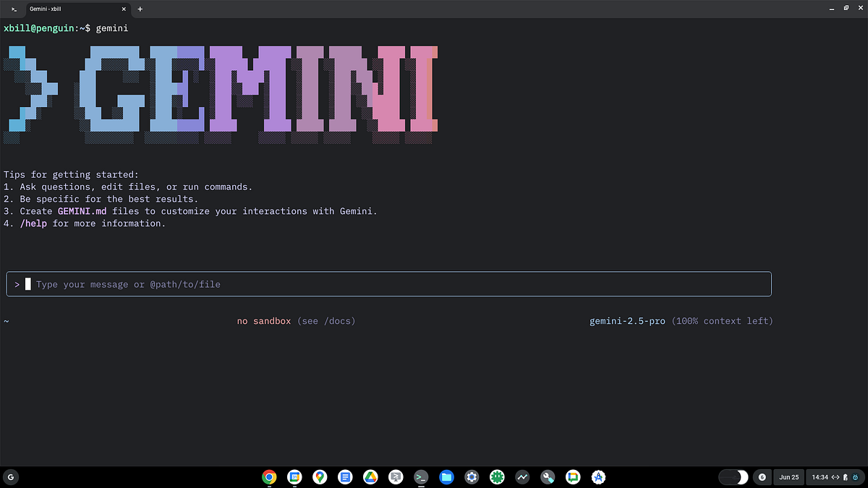Click the terminal icon left of the tab

(x=14, y=9)
